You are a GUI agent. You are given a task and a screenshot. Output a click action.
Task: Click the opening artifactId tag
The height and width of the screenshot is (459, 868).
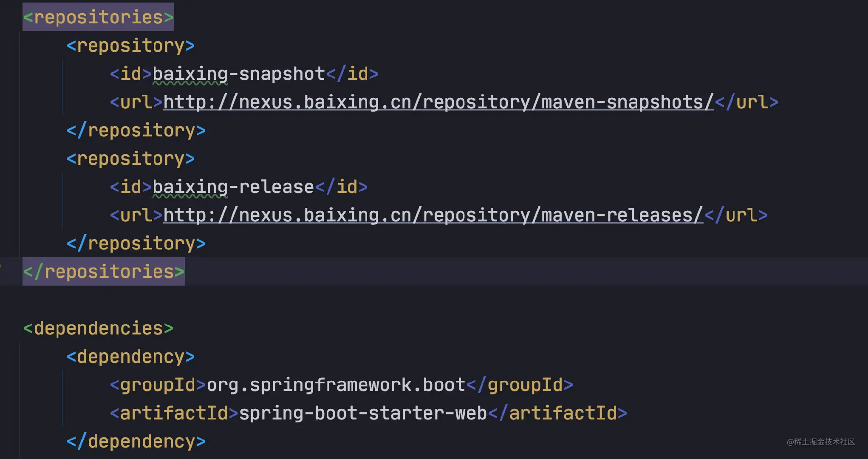click(x=174, y=413)
